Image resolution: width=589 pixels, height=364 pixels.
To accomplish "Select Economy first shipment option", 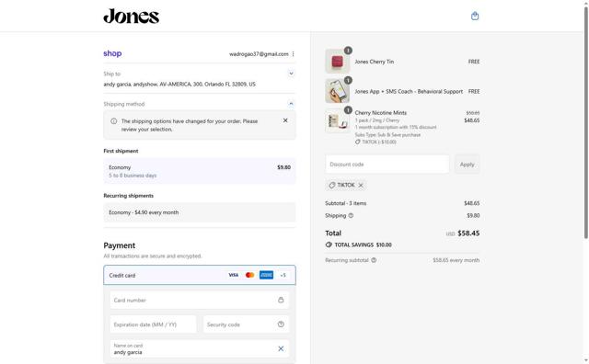I will click(x=200, y=171).
